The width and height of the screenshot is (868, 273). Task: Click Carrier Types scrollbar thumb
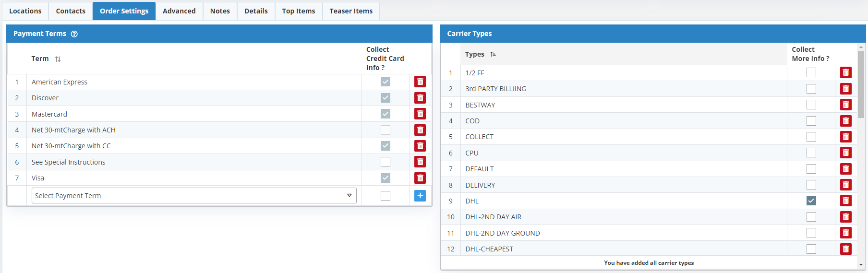pos(861,84)
